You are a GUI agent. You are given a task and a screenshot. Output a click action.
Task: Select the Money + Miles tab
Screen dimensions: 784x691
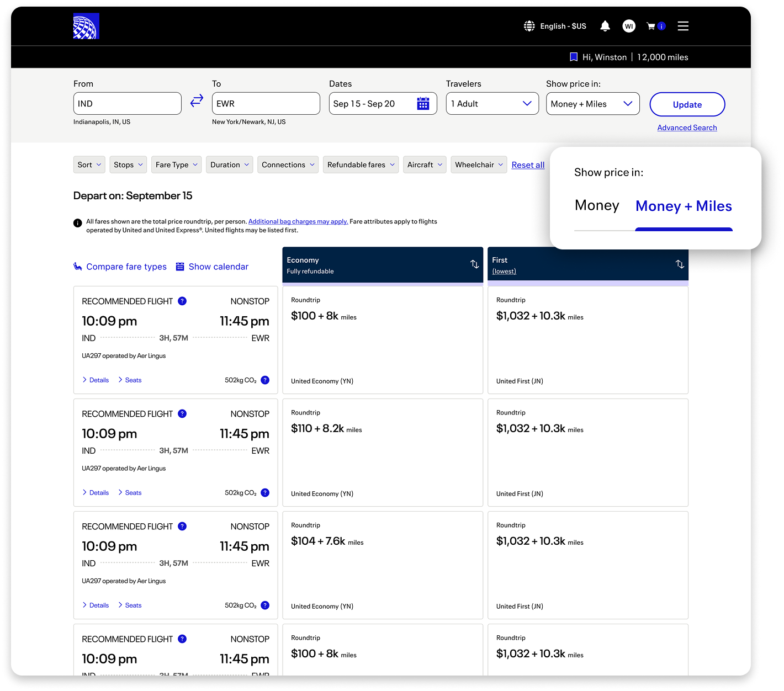click(684, 206)
